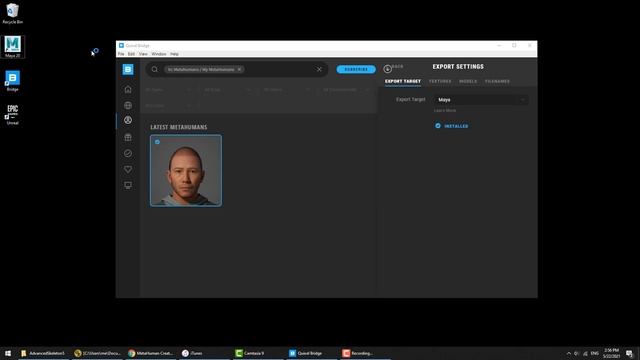
Task: Show hidden system tray icons
Action: (x=569, y=353)
